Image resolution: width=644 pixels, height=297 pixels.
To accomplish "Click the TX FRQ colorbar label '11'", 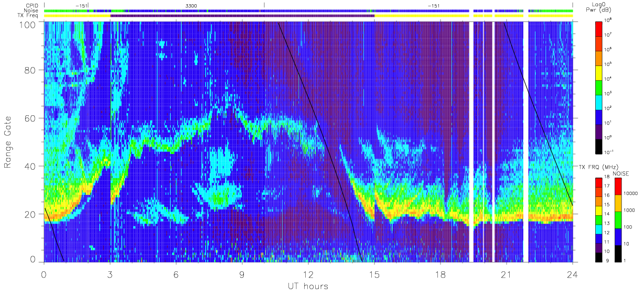I will tap(607, 242).
